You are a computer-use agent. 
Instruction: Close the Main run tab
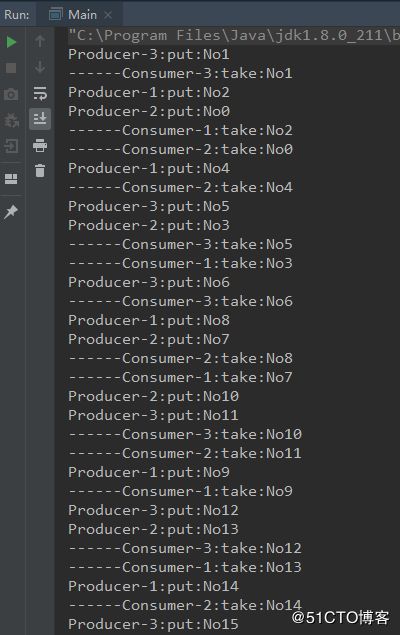(x=108, y=15)
